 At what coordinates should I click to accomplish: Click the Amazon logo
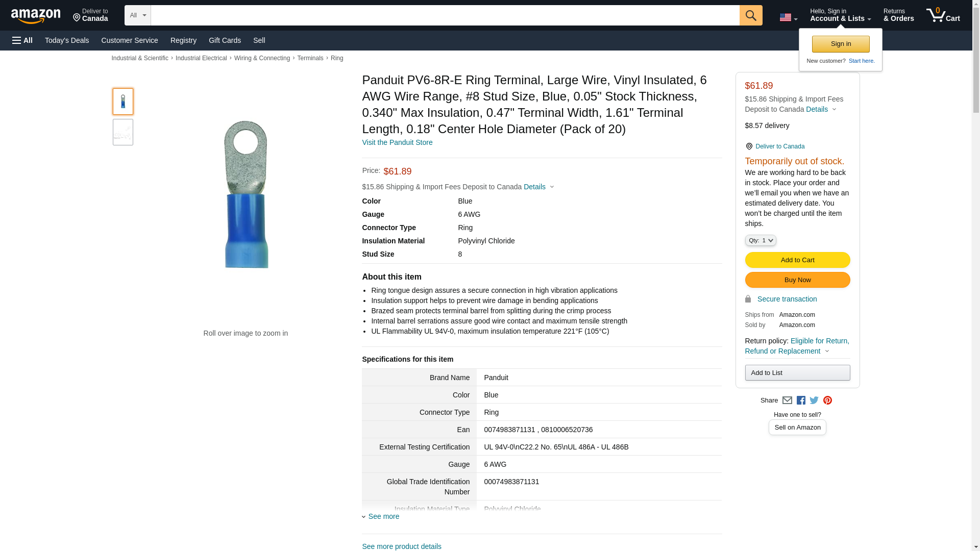tap(36, 16)
